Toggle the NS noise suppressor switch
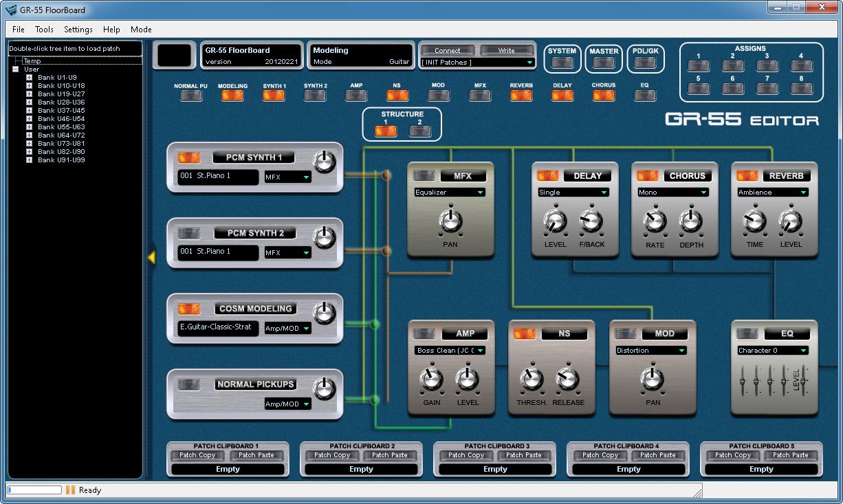This screenshot has width=843, height=504. tap(525, 333)
